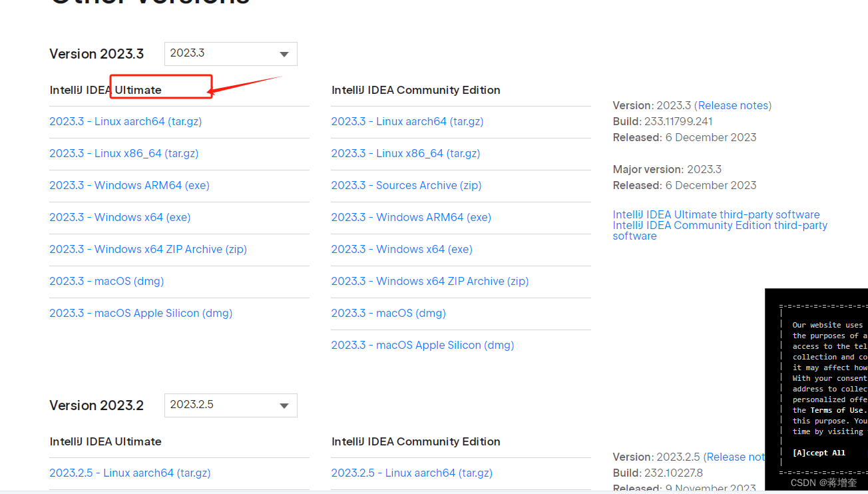Download Community 2023.3 macOS dmg

coord(389,313)
